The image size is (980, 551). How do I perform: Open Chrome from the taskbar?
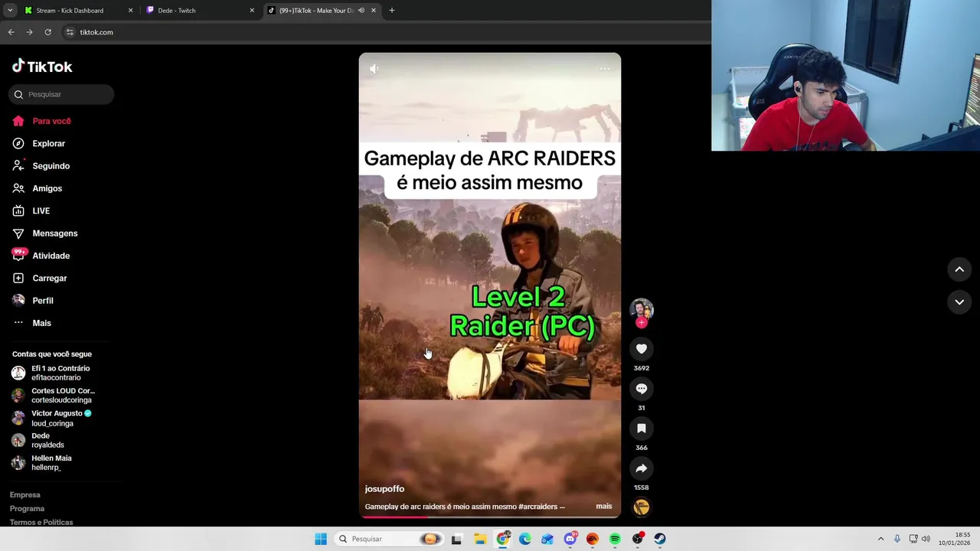click(502, 539)
